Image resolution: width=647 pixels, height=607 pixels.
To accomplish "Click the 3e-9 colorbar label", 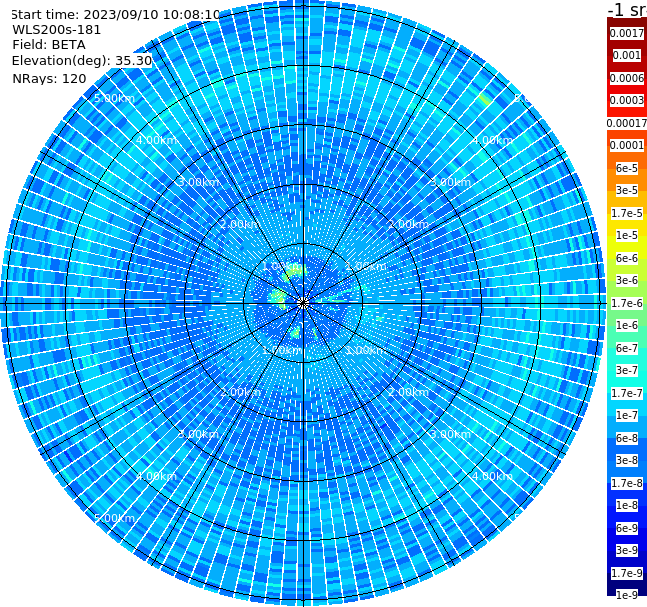I will (x=627, y=550).
